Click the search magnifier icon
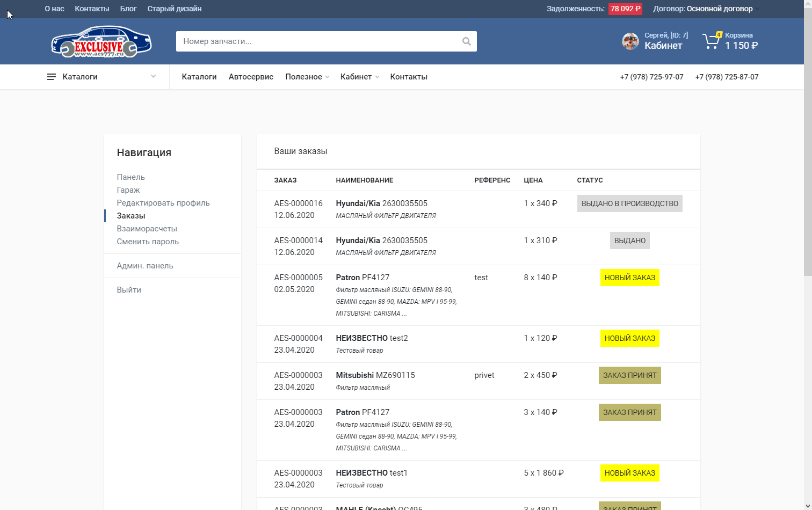This screenshot has width=812, height=510. [x=466, y=41]
